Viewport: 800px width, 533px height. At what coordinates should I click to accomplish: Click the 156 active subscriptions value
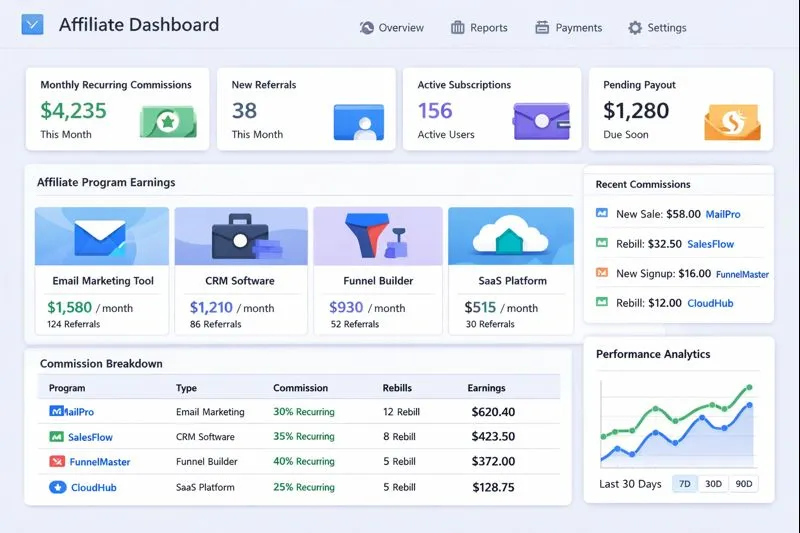pos(435,111)
